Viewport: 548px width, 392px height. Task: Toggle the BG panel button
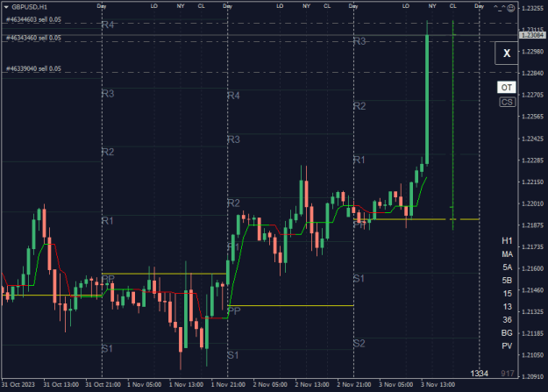[x=507, y=333]
